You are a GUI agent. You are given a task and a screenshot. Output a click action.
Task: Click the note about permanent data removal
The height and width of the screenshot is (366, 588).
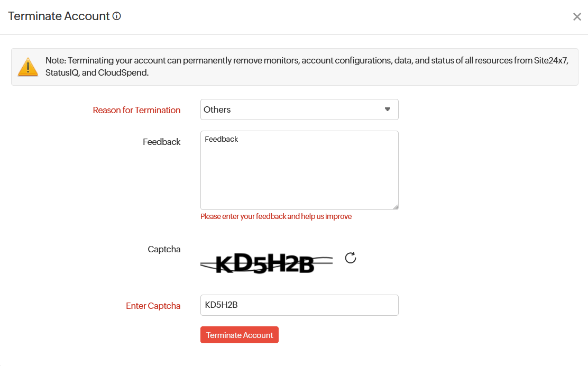[x=307, y=66]
